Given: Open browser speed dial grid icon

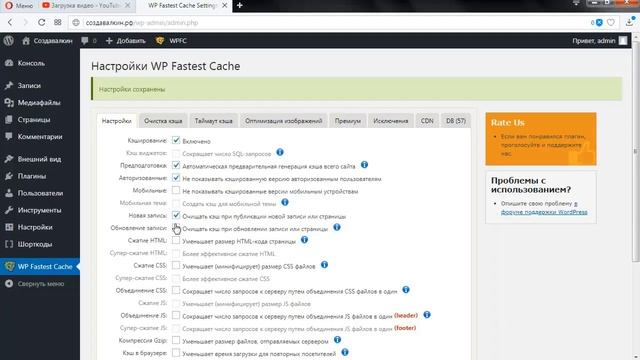Looking at the screenshot, I should tap(58, 22).
